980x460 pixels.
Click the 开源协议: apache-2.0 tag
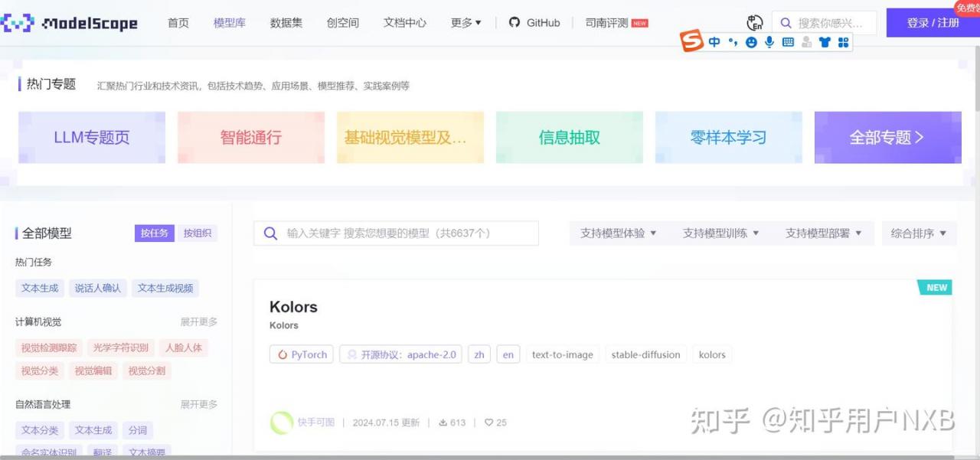(x=400, y=354)
